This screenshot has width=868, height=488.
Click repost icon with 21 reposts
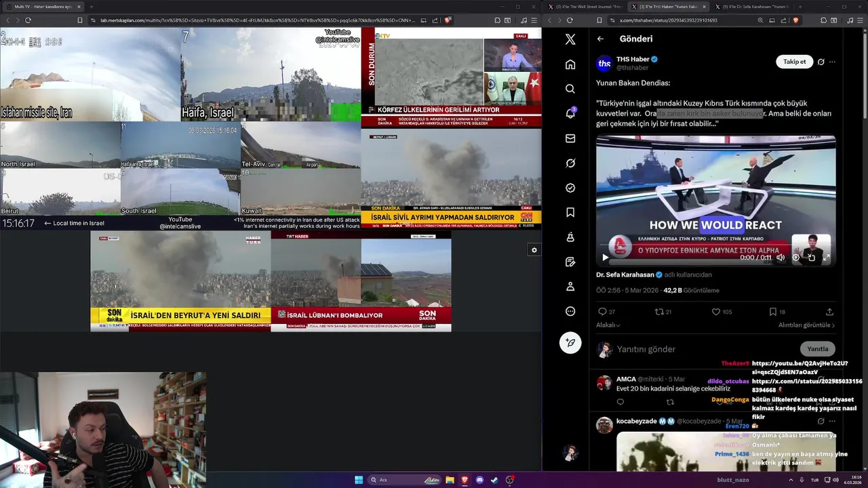click(x=658, y=312)
